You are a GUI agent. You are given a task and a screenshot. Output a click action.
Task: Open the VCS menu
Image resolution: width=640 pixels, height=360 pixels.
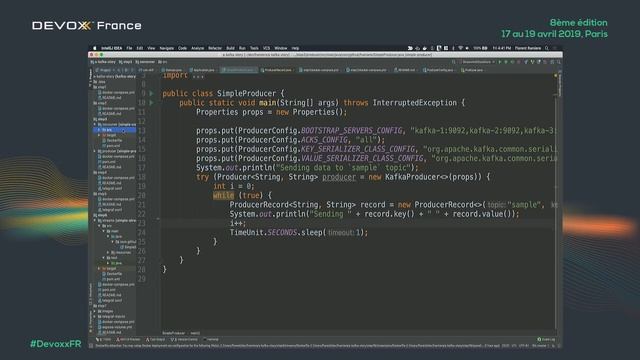tap(267, 48)
